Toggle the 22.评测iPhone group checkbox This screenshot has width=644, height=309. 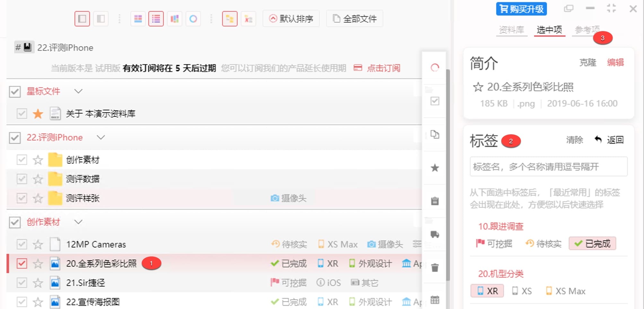click(15, 138)
